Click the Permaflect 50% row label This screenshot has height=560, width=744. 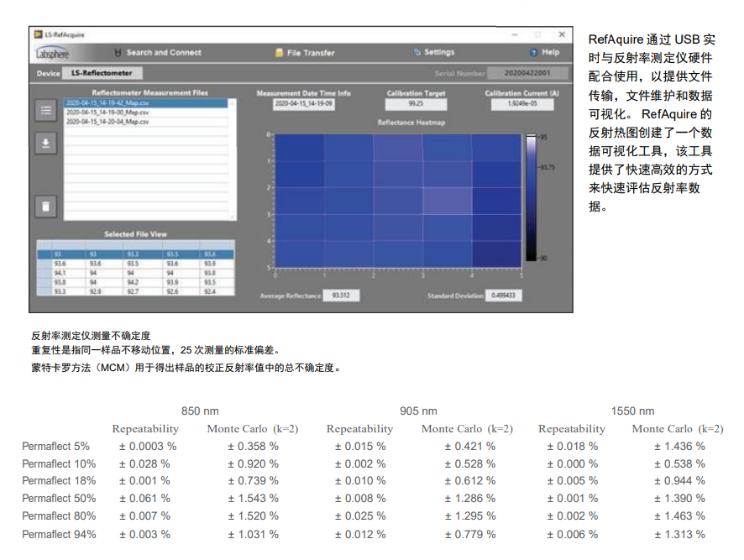(59, 499)
